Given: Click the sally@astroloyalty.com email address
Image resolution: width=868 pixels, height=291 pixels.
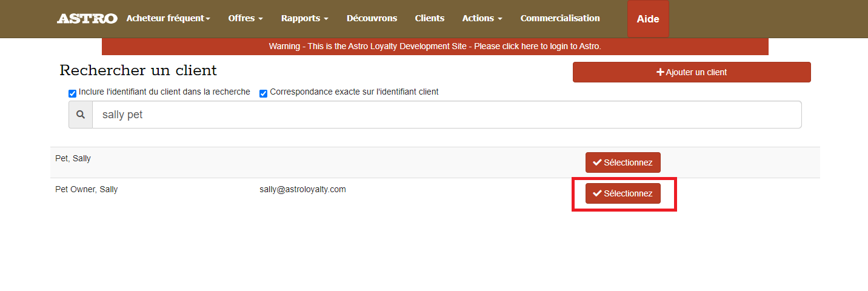Looking at the screenshot, I should point(302,189).
